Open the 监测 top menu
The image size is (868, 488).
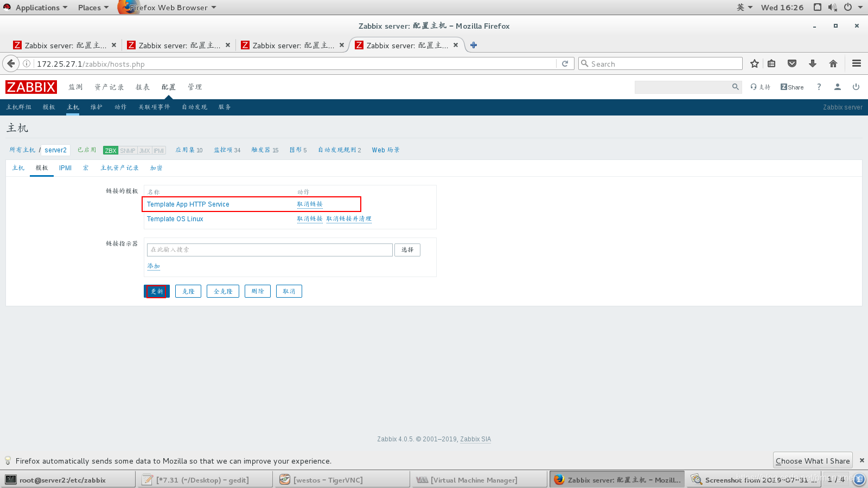pos(75,87)
